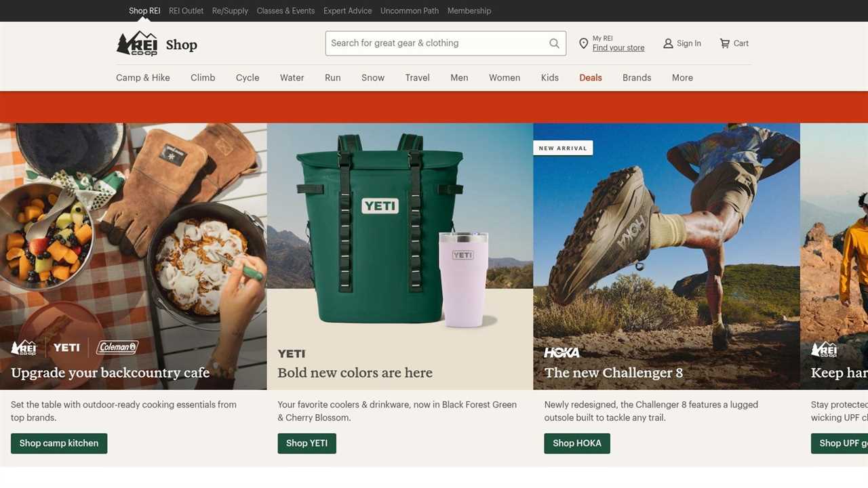Select Shop REI in the top bar
Screen dimensions: 868x488
[x=144, y=11]
